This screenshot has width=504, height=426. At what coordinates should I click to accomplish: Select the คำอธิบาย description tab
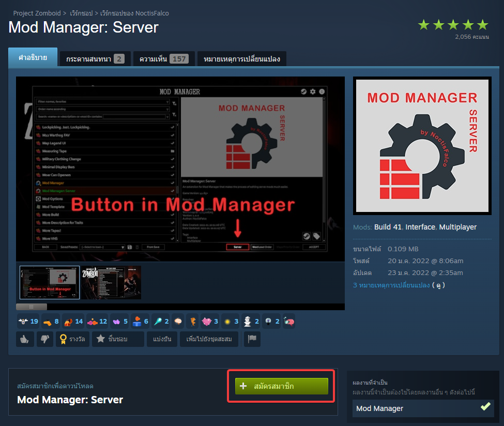pyautogui.click(x=33, y=57)
